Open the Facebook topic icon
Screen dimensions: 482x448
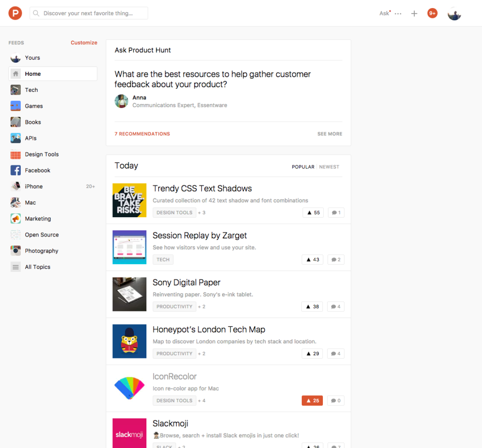[x=16, y=170]
